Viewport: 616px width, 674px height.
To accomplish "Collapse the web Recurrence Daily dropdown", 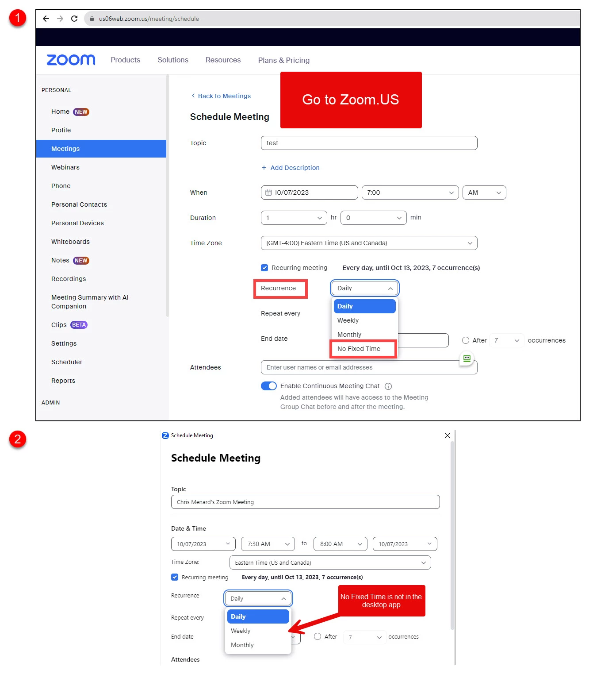I will click(365, 288).
